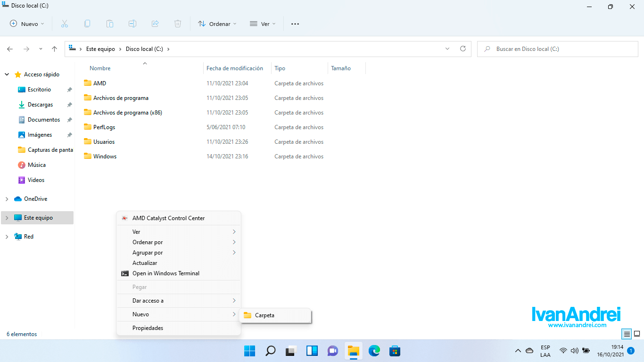
Task: Click the volume speaker tray icon
Action: click(574, 351)
